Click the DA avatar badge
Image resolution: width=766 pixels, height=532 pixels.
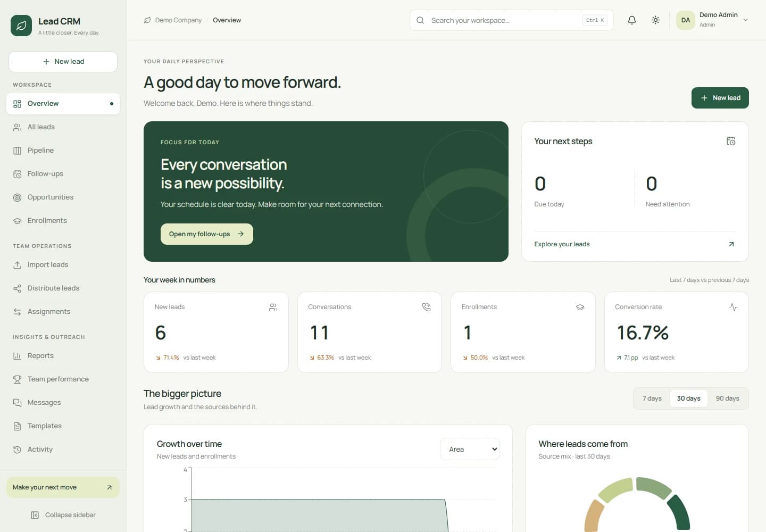click(686, 20)
